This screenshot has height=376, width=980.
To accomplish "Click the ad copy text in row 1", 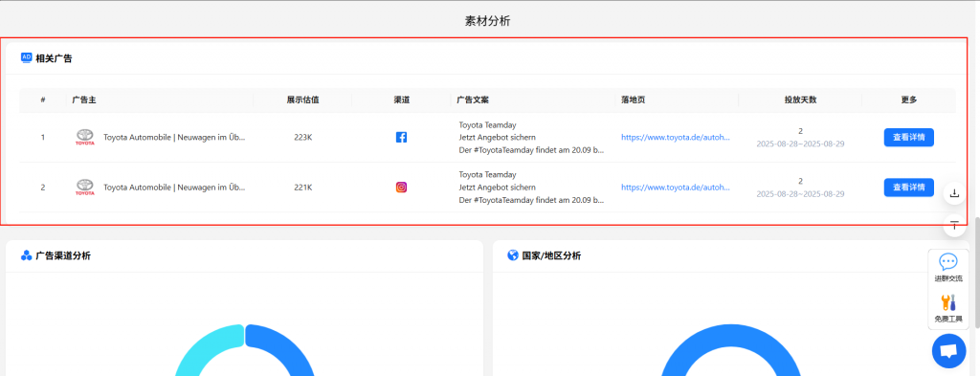I will point(531,138).
